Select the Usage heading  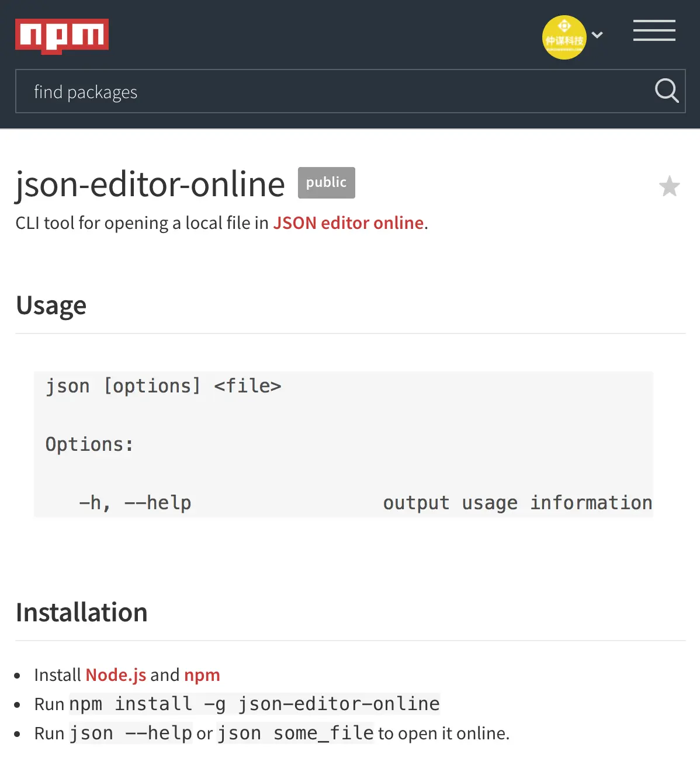click(x=51, y=305)
